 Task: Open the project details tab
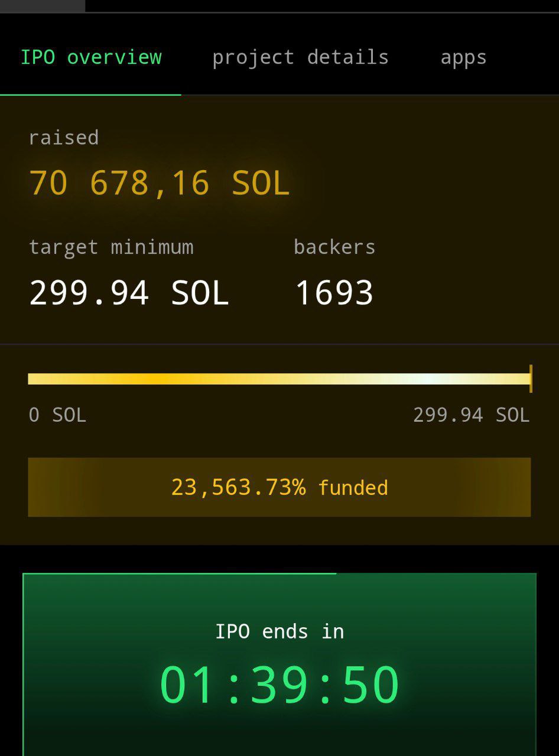(300, 58)
